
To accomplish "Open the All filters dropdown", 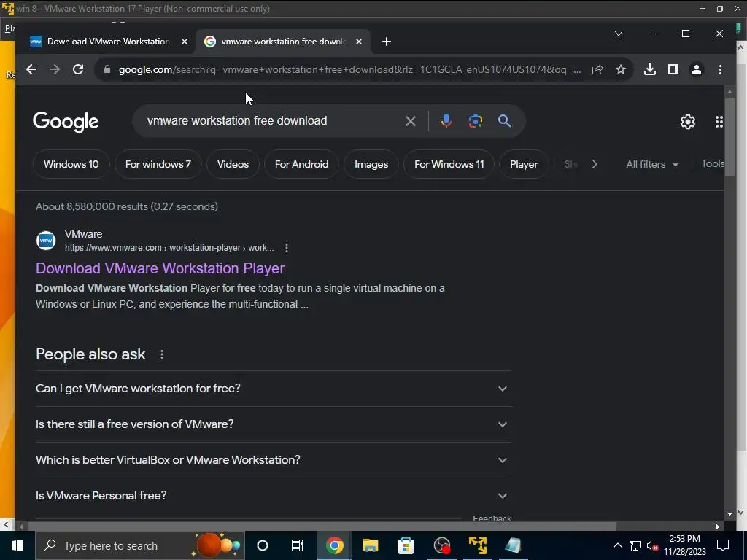I will (652, 164).
